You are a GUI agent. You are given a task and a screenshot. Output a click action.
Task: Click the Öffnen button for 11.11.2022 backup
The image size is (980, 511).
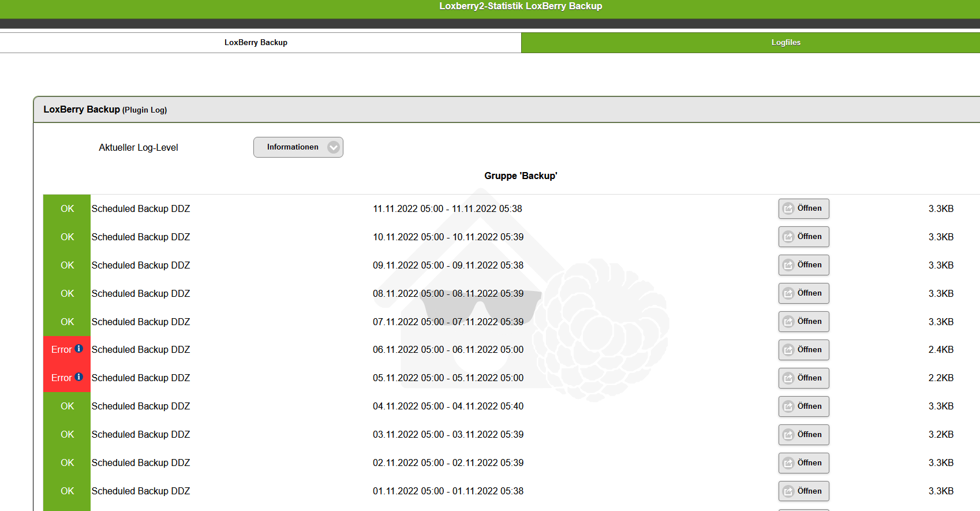pos(803,208)
